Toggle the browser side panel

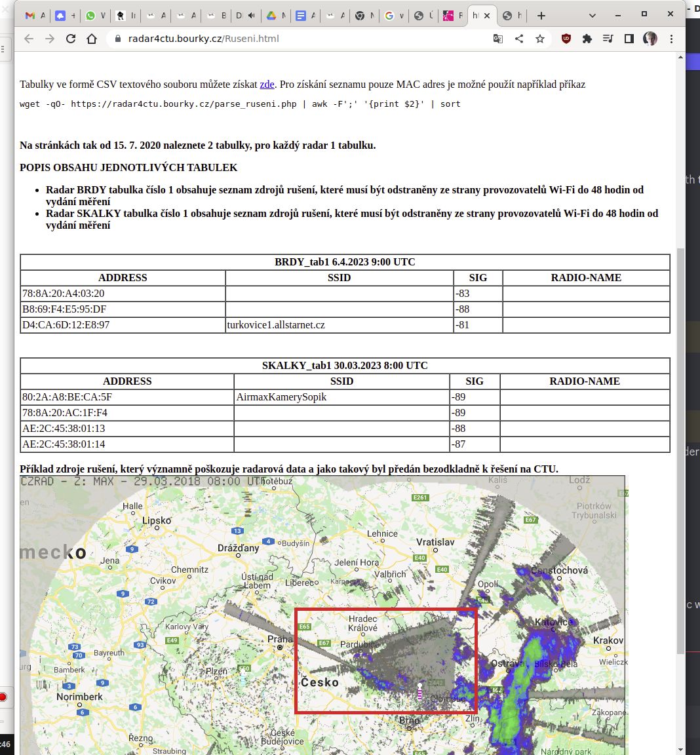coord(629,39)
